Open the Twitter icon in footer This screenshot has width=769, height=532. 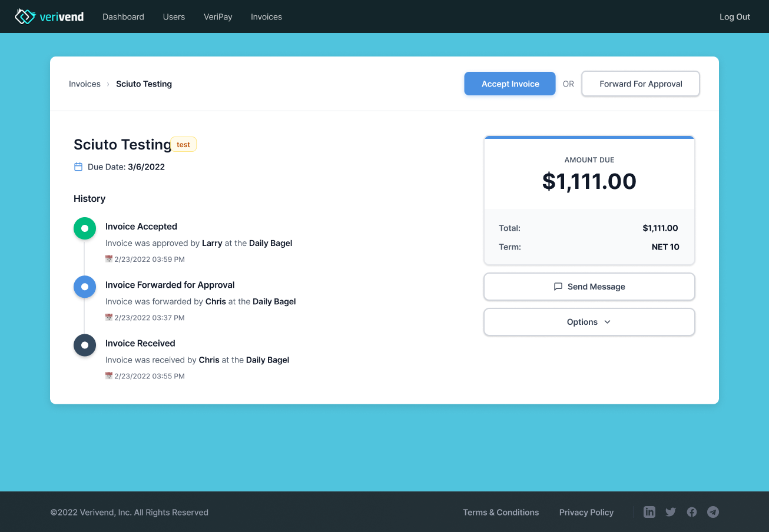(x=671, y=512)
